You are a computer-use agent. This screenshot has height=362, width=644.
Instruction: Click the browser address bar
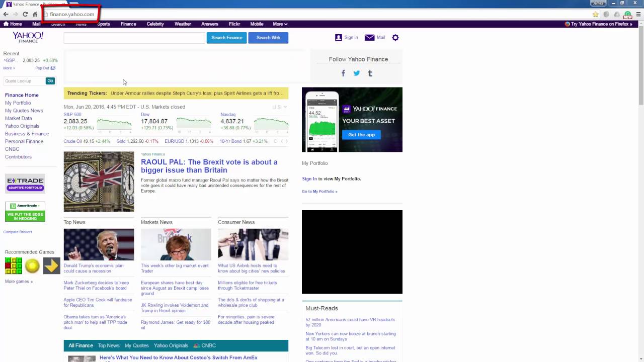[317, 14]
